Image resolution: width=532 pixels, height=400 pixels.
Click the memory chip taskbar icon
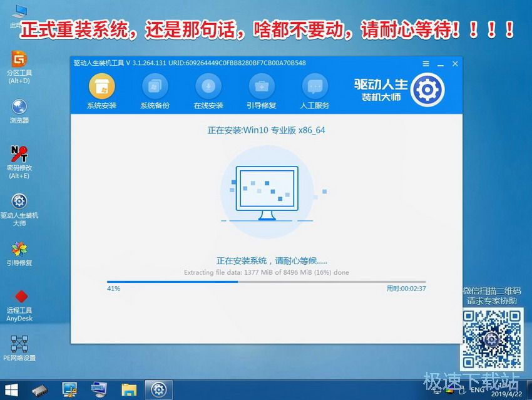pyautogui.click(x=40, y=390)
